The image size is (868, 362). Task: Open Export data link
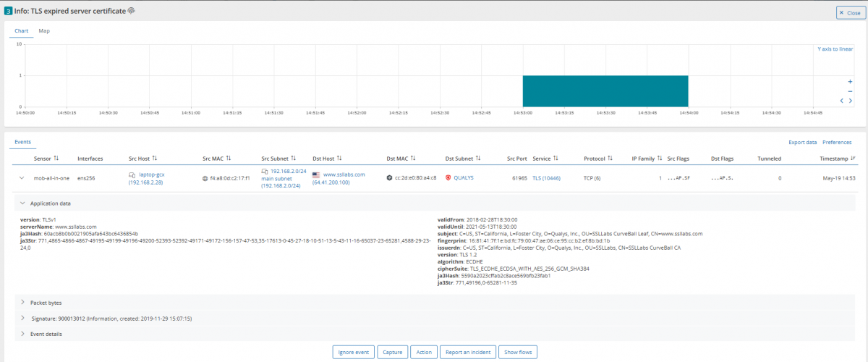[802, 143]
